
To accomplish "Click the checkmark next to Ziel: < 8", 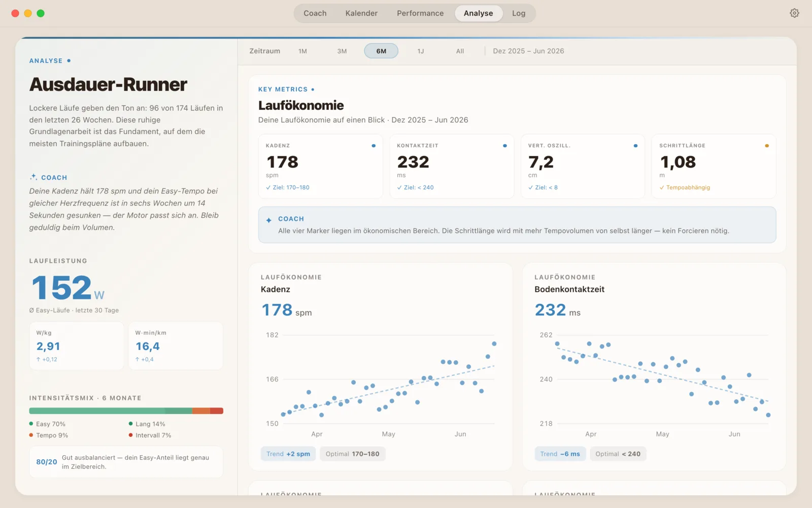I will pyautogui.click(x=530, y=187).
